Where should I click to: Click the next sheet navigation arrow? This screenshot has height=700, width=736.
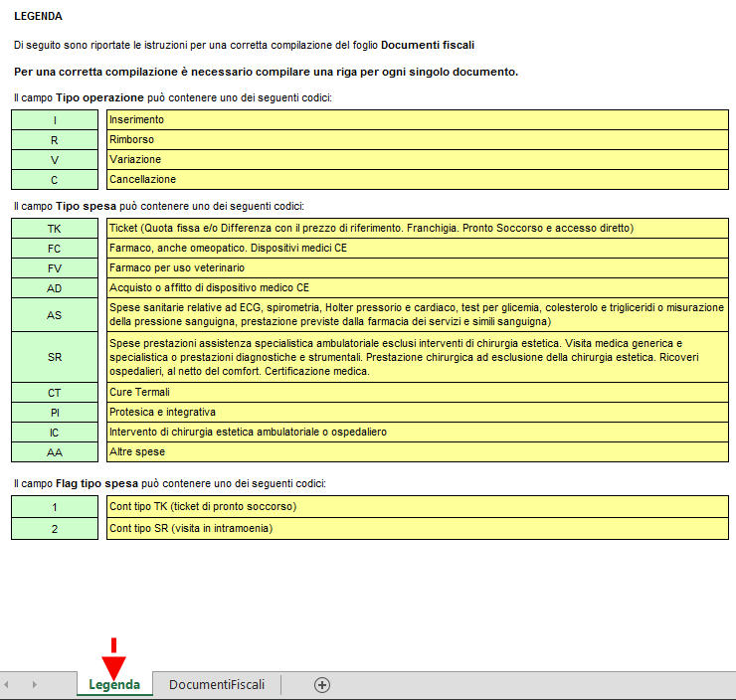(34, 684)
